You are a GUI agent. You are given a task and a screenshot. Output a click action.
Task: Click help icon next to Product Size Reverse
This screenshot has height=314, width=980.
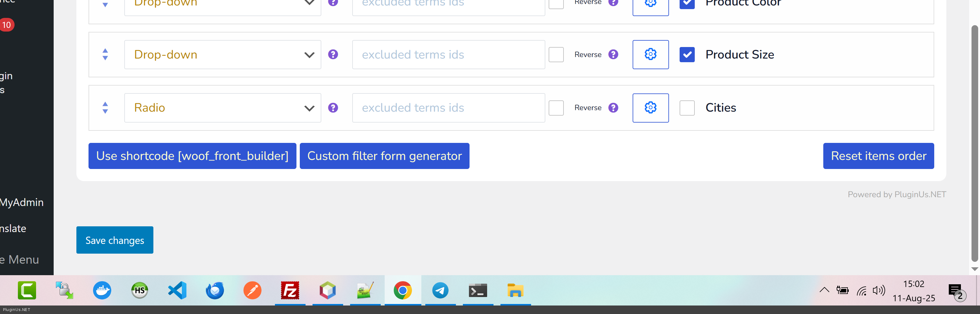coord(613,54)
